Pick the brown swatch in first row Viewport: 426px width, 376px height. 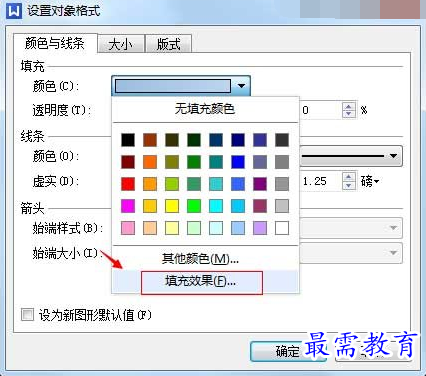[150, 140]
